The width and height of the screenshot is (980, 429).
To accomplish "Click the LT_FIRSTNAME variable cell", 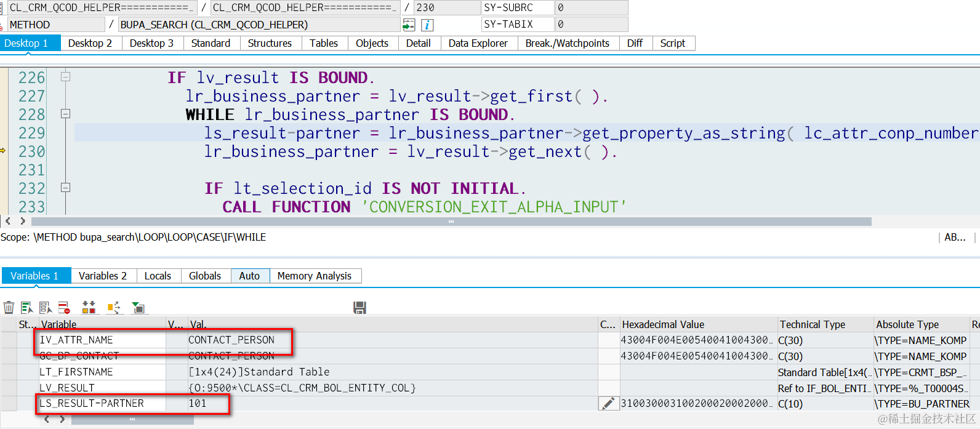I will click(x=102, y=372).
